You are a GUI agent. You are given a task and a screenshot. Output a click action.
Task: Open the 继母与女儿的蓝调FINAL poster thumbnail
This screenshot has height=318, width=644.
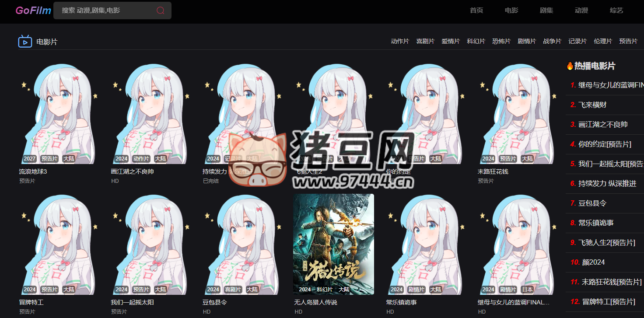coord(518,245)
